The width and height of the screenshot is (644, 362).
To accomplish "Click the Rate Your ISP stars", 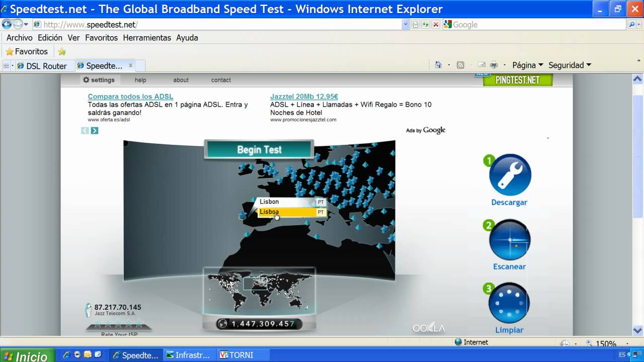I will click(119, 324).
